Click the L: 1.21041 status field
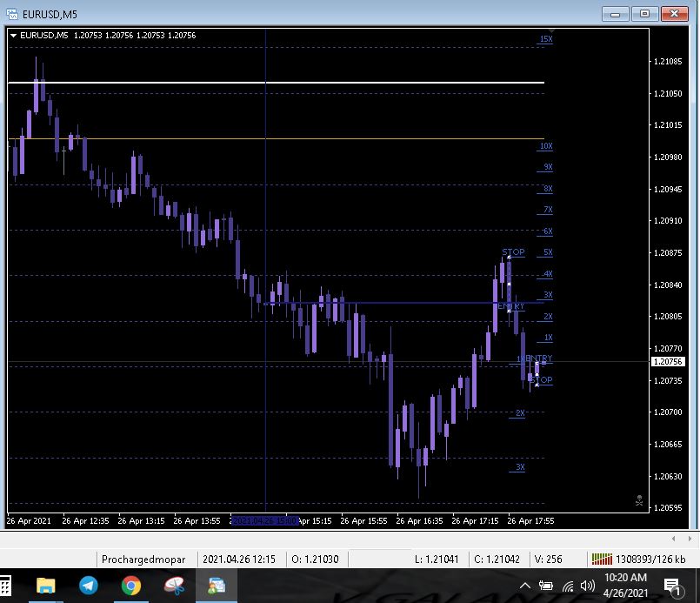 pos(437,559)
